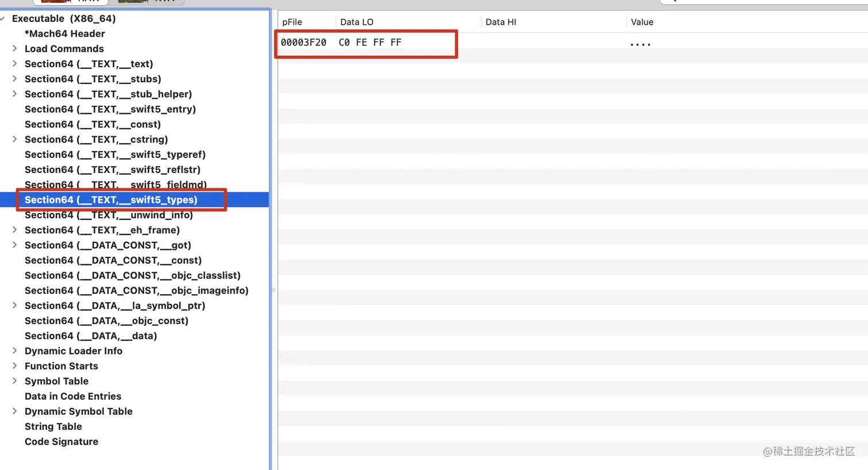The image size is (868, 470).
Task: Collapse the Executable (X86_64) root node
Action: (3, 18)
